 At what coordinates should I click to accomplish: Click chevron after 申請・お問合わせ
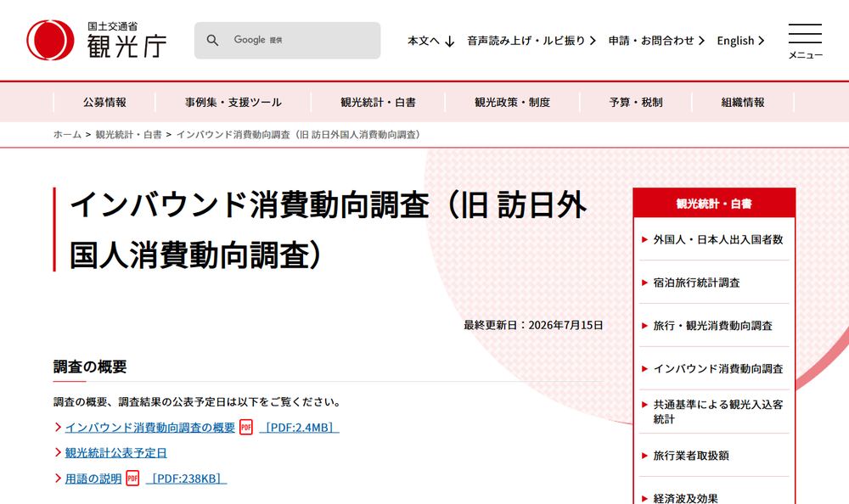[701, 41]
